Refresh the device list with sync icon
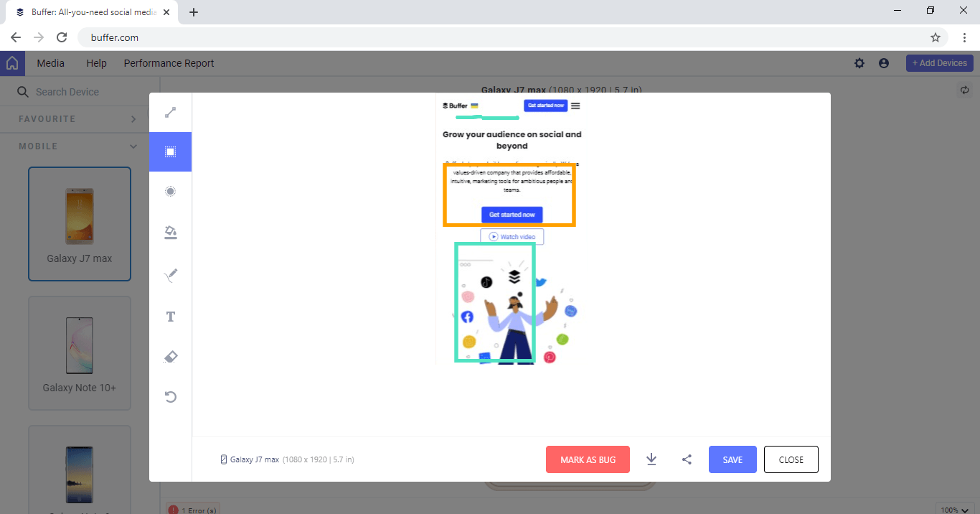This screenshot has width=980, height=514. 965,90
